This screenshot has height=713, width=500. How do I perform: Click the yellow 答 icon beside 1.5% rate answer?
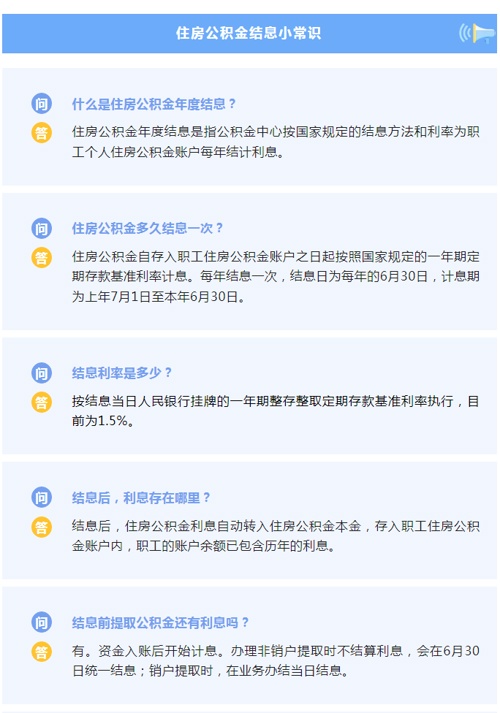(41, 402)
